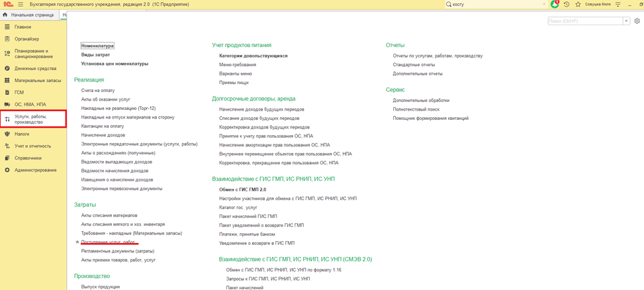Open the history clock icon
This screenshot has height=290, width=644.
tap(567, 4)
